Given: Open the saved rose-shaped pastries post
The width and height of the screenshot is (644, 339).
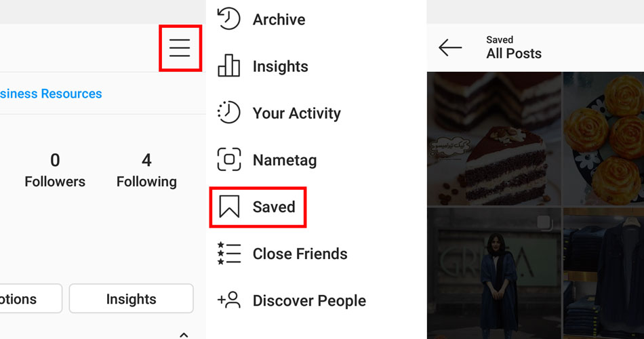Looking at the screenshot, I should pos(604,139).
